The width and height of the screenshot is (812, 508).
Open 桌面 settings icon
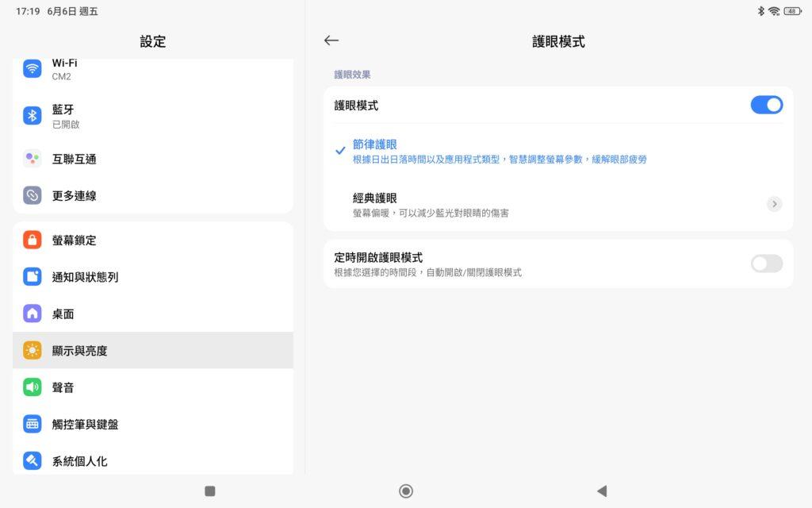32,314
